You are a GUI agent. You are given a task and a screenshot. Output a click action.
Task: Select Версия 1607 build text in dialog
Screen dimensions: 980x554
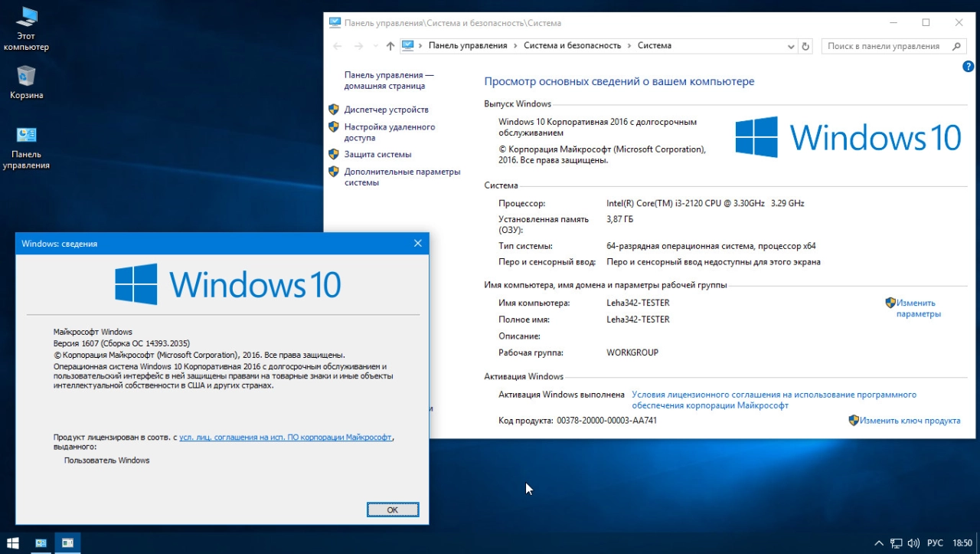click(122, 343)
